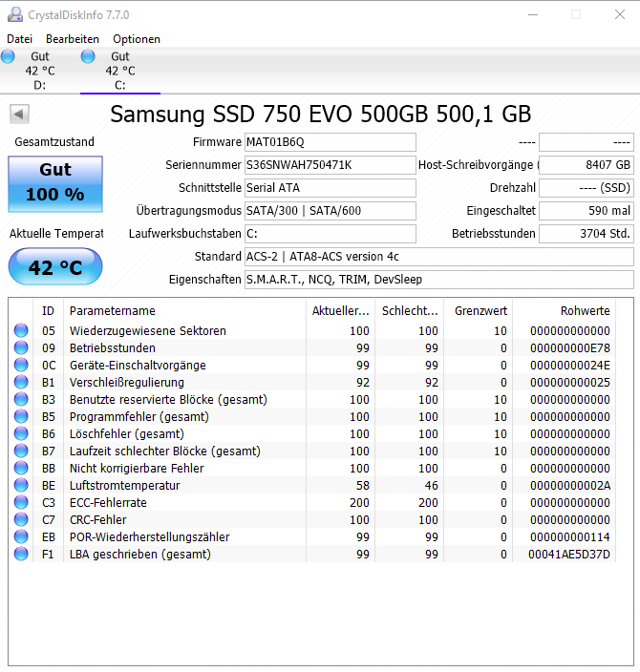This screenshot has height=672, width=640.
Task: Click the disk title Samsung SSD 750 EVO
Action: point(320,114)
